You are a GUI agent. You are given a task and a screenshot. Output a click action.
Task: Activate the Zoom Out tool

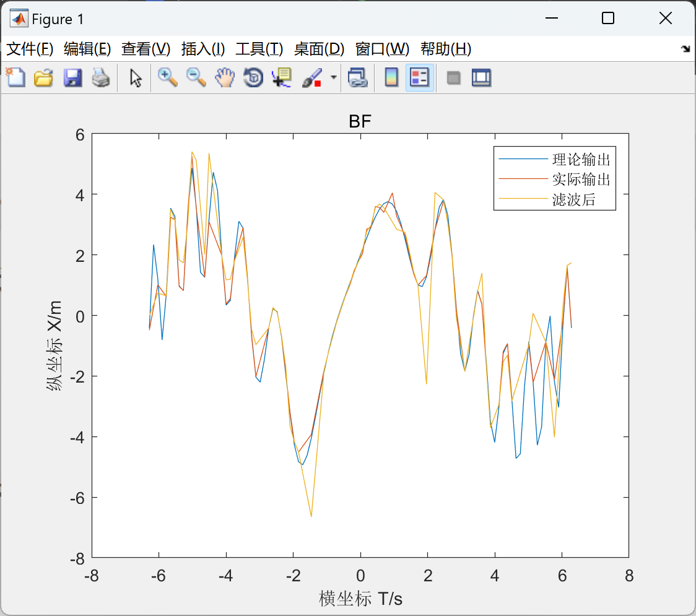point(196,77)
